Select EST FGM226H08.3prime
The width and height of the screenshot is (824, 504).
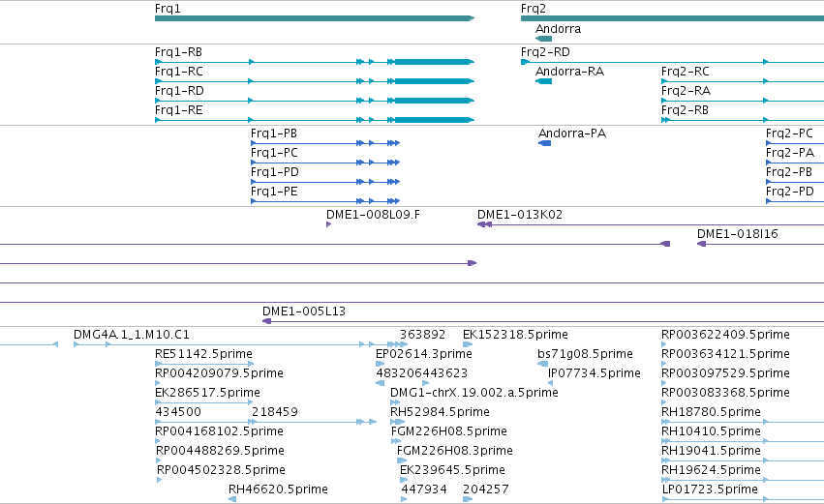[x=455, y=451]
